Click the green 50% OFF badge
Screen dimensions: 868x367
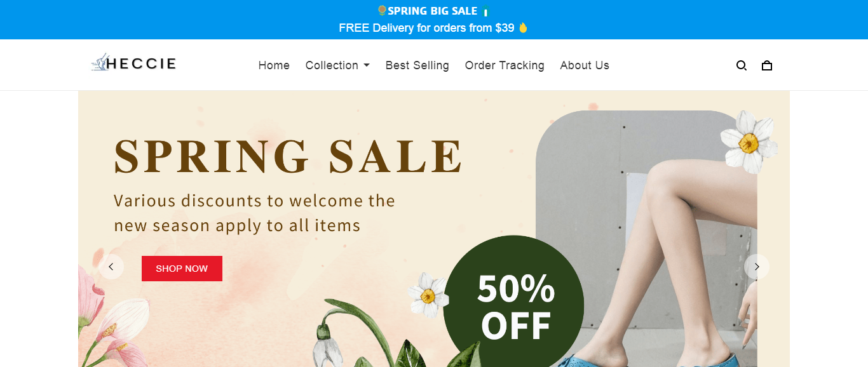click(513, 302)
